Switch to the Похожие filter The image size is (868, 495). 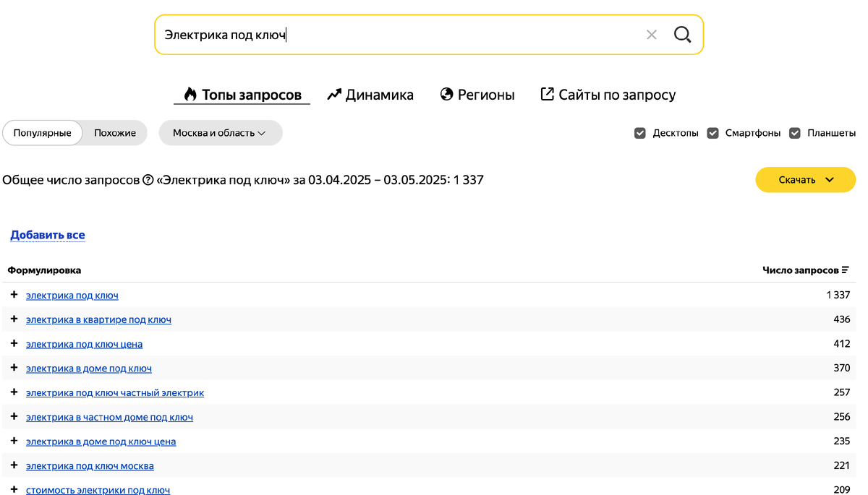click(x=114, y=133)
